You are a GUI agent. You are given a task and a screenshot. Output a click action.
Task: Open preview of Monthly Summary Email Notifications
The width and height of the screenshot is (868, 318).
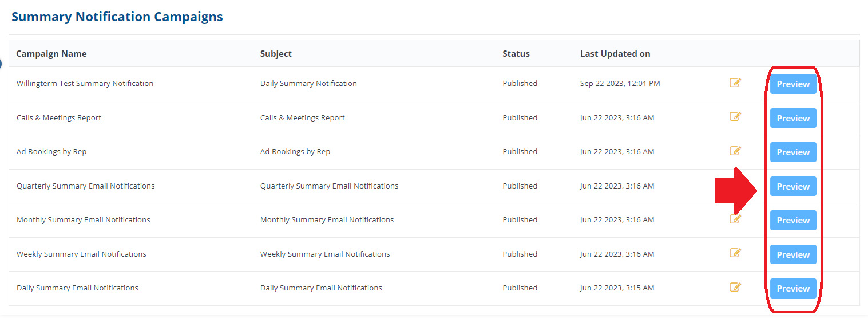click(793, 220)
